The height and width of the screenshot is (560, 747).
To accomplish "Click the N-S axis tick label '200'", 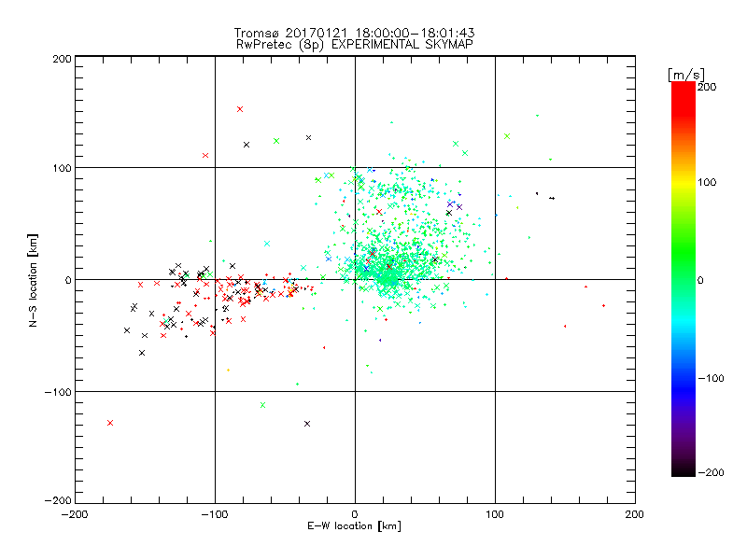I will point(62,60).
